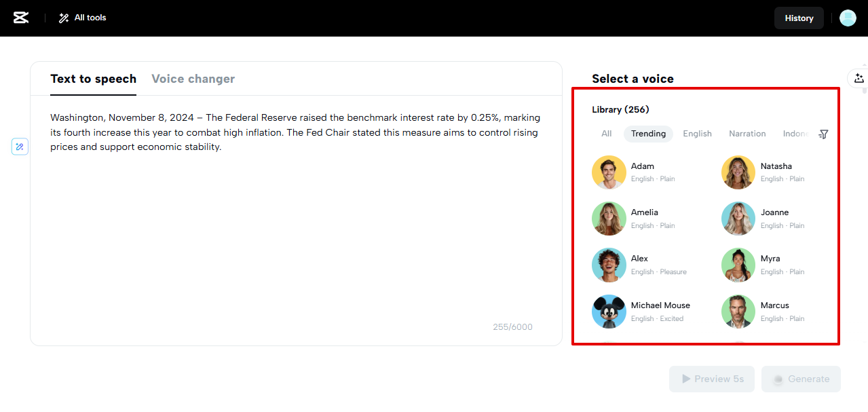Click the AI writer icon beside the text box

point(20,146)
